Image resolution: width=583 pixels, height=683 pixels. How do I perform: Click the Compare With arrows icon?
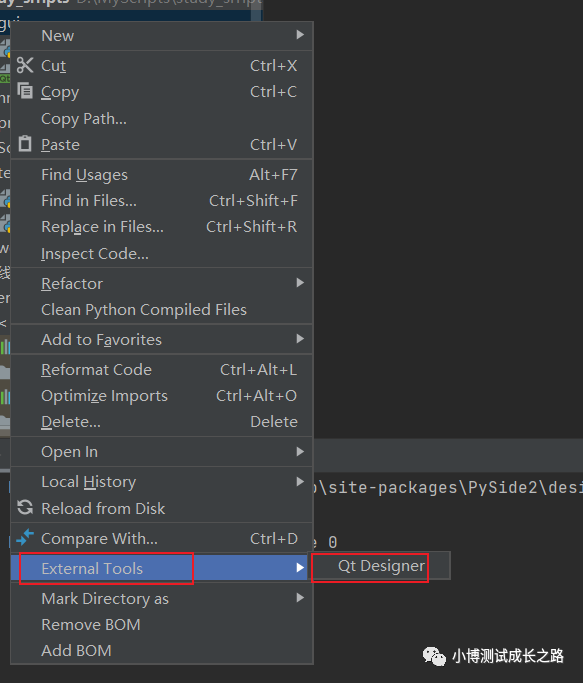pyautogui.click(x=25, y=538)
